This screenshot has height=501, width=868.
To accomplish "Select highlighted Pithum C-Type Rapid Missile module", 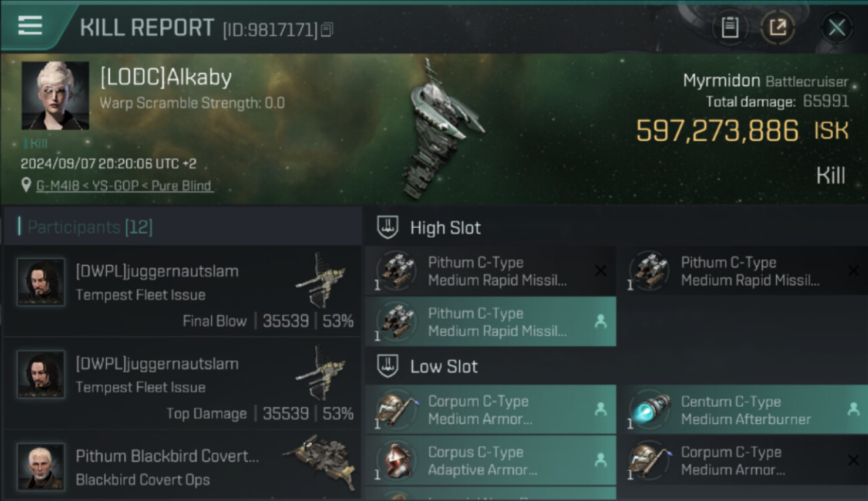I will [x=491, y=321].
